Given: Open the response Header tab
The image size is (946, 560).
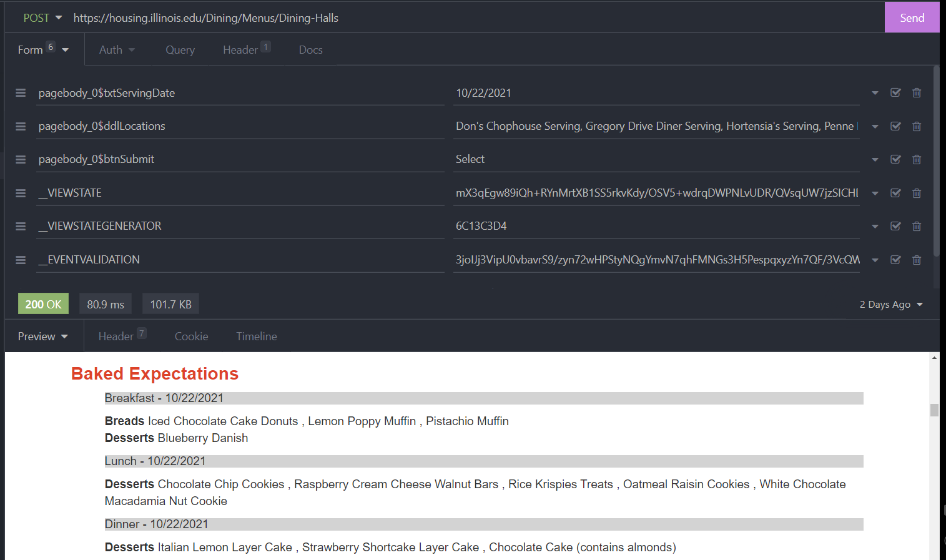Looking at the screenshot, I should tap(122, 336).
